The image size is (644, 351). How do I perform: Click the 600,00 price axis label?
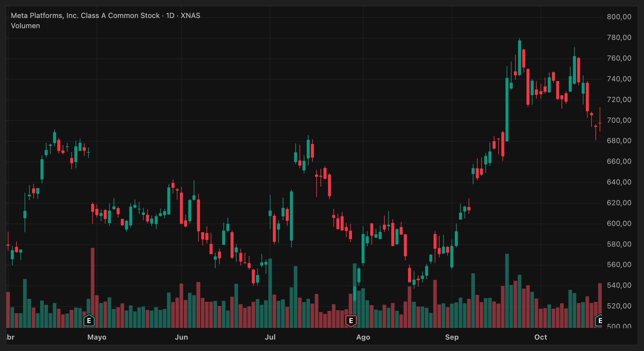click(x=619, y=223)
